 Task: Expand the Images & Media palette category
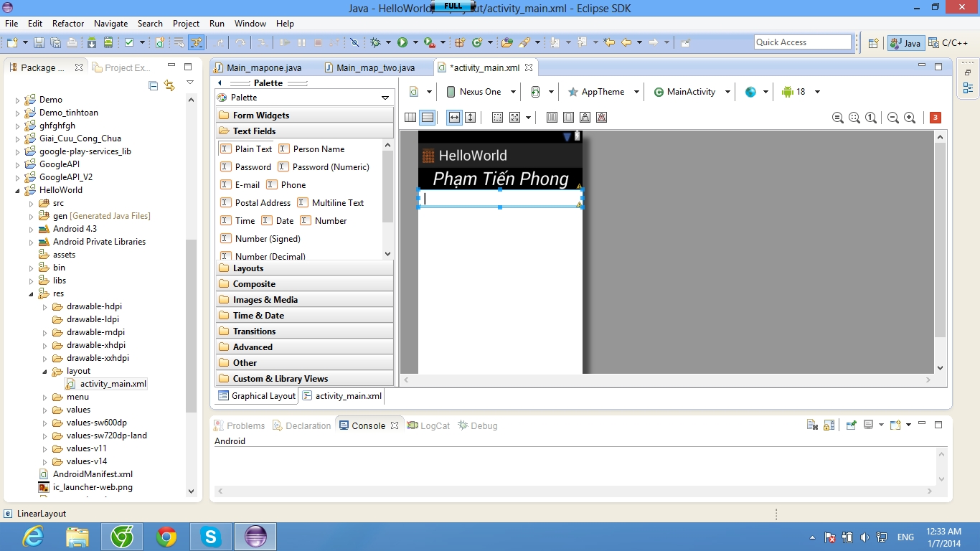click(304, 300)
